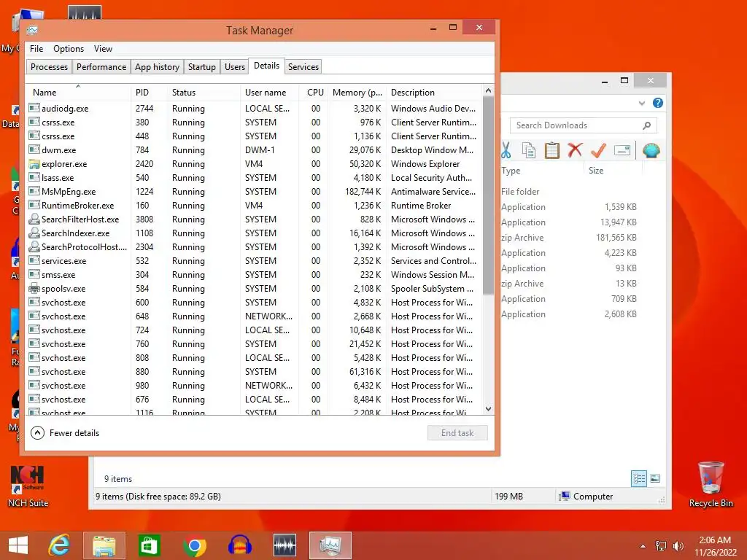
Task: Switch to the Startup tab
Action: tap(202, 66)
